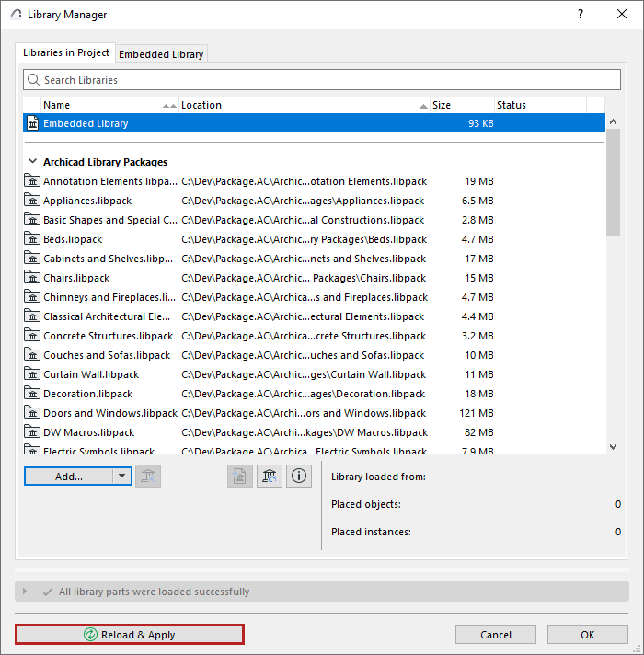Open the library Info icon button

tap(299, 477)
